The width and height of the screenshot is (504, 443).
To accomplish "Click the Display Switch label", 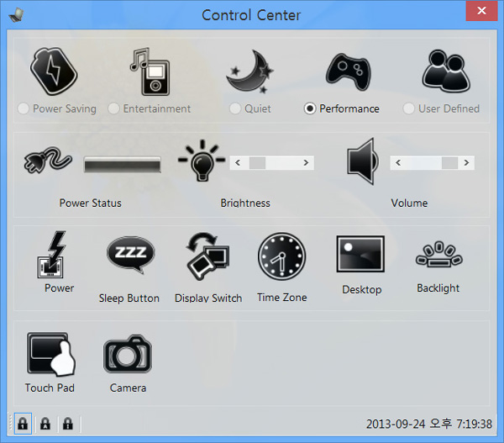I will click(208, 298).
